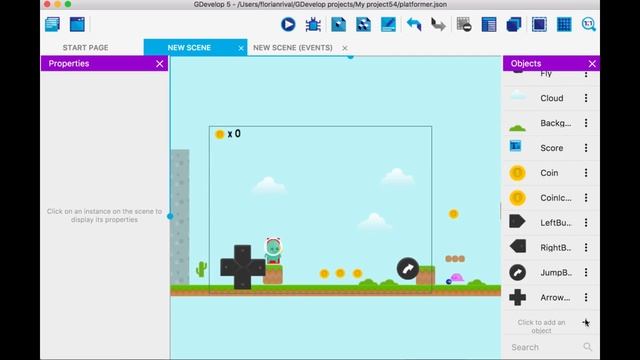Open the instances list icon
This screenshot has width=640, height=360.
coord(489,24)
